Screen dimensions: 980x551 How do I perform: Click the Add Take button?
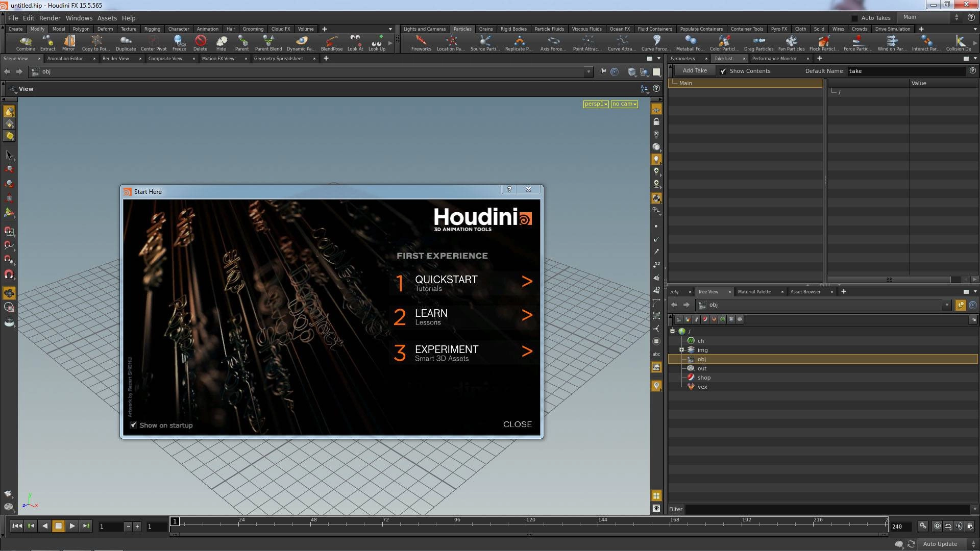(x=695, y=71)
